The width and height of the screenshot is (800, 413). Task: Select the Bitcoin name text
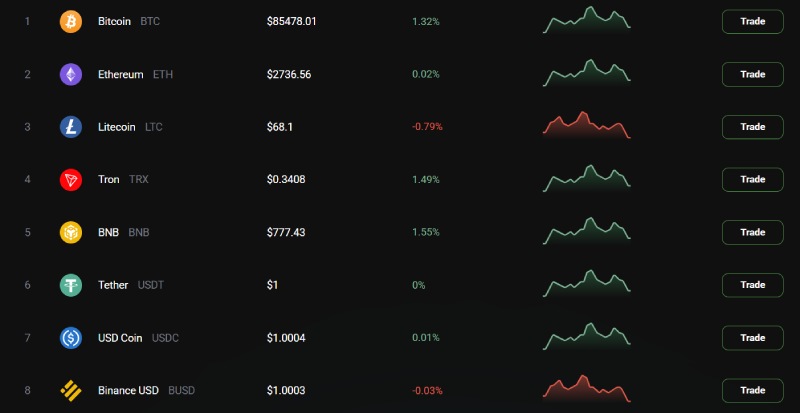(114, 22)
